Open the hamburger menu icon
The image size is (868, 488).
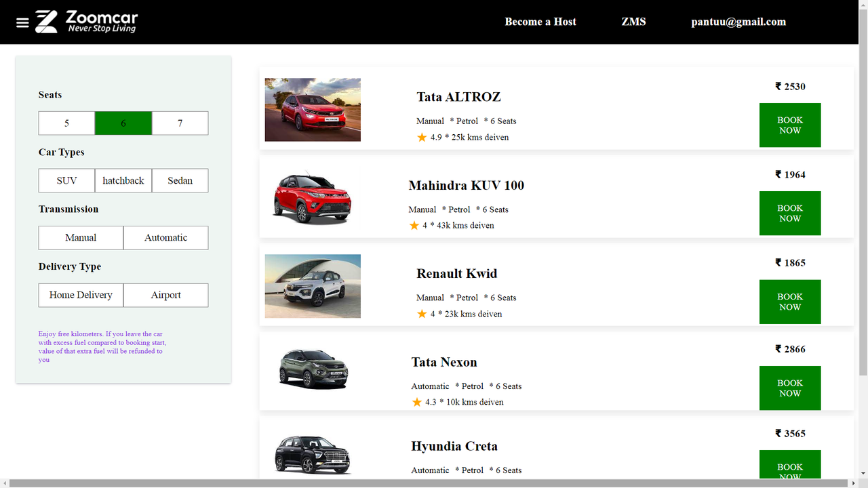22,23
